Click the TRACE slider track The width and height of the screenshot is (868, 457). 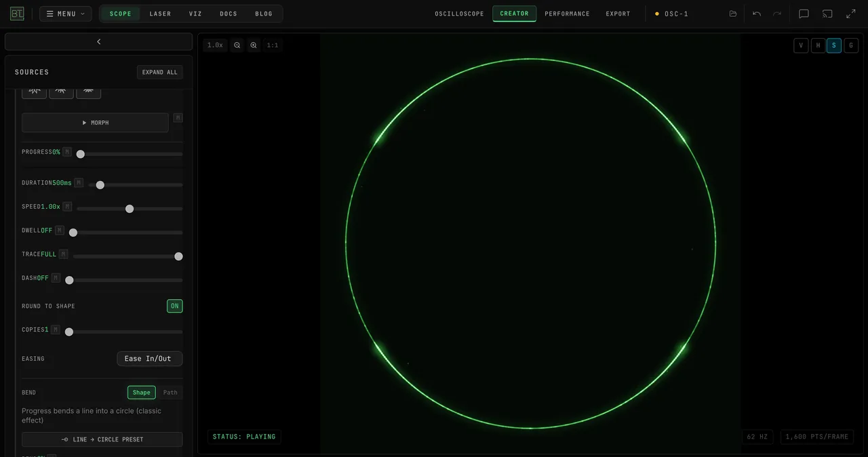click(x=127, y=256)
